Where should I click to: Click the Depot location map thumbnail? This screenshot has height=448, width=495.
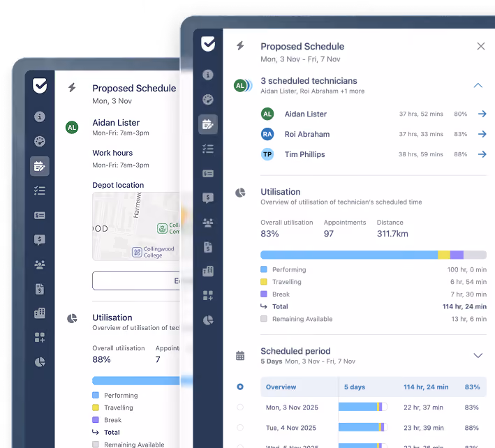click(x=136, y=226)
